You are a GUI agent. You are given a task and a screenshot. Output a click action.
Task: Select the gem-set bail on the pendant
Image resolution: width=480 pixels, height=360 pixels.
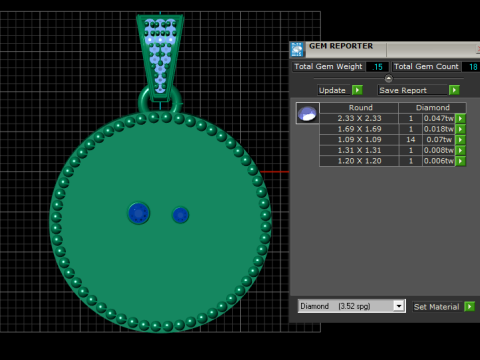(x=160, y=58)
